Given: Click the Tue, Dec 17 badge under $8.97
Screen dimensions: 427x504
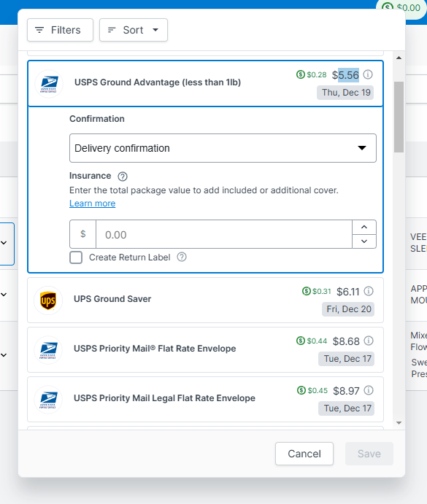Looking at the screenshot, I should tap(346, 408).
